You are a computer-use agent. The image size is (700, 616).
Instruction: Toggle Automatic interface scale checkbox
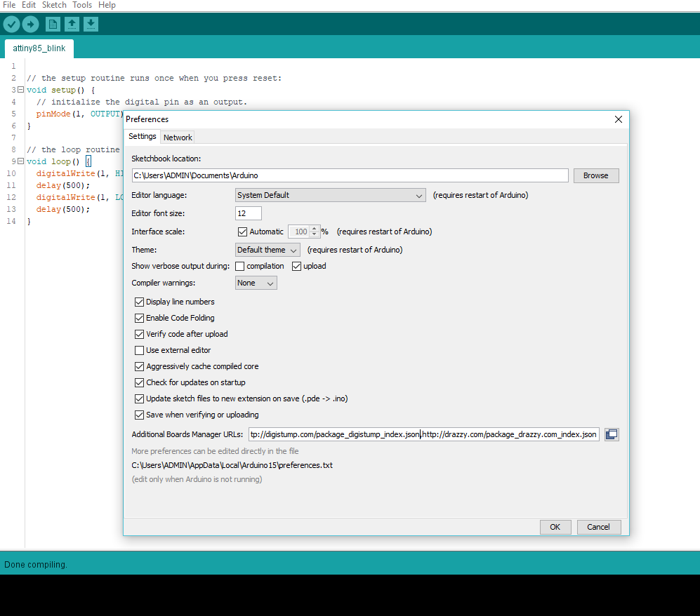242,232
